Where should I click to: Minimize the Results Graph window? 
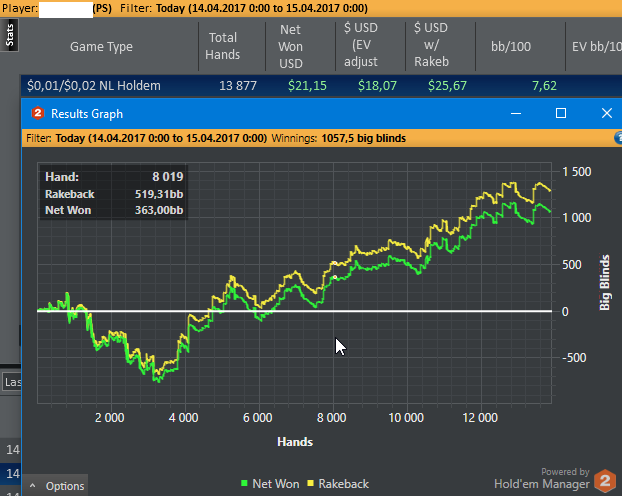[x=516, y=113]
